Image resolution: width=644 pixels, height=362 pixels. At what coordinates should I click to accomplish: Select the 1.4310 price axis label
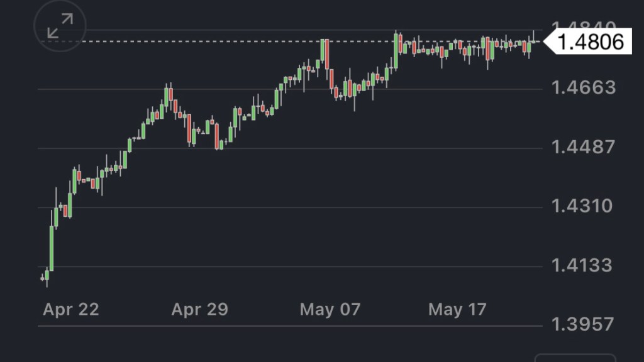tap(583, 206)
